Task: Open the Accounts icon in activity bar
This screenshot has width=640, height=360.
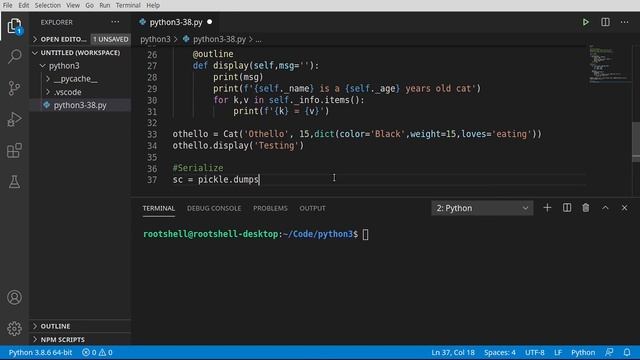Action: tap(14, 297)
